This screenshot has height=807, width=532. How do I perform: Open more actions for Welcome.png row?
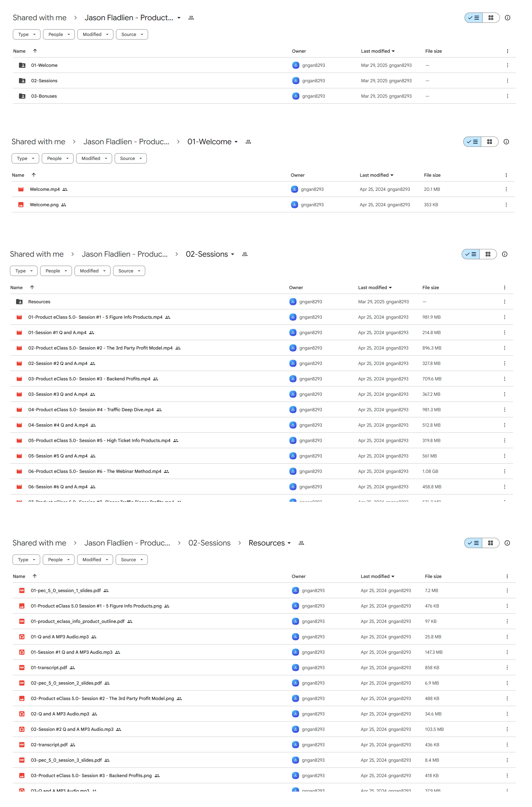pos(506,205)
